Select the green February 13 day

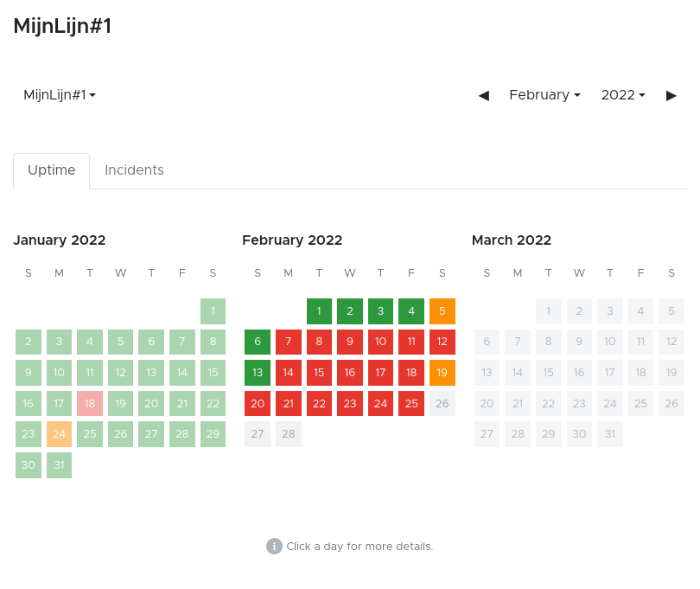(258, 373)
